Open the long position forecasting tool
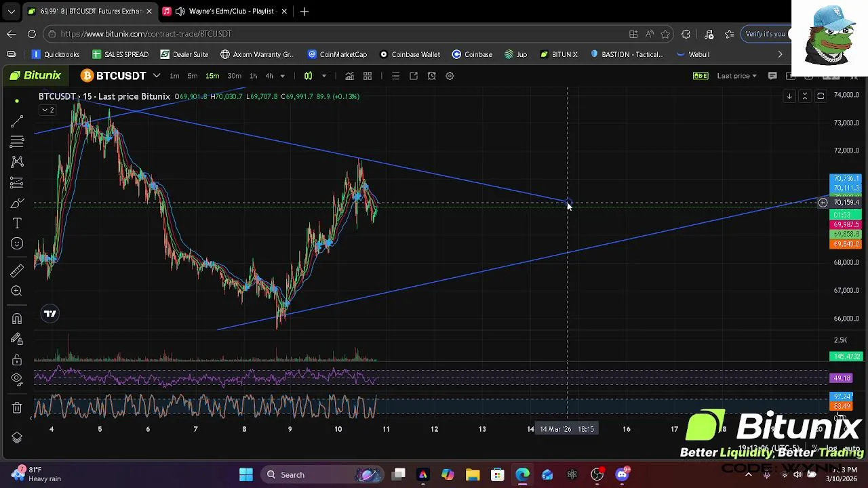 pyautogui.click(x=17, y=182)
